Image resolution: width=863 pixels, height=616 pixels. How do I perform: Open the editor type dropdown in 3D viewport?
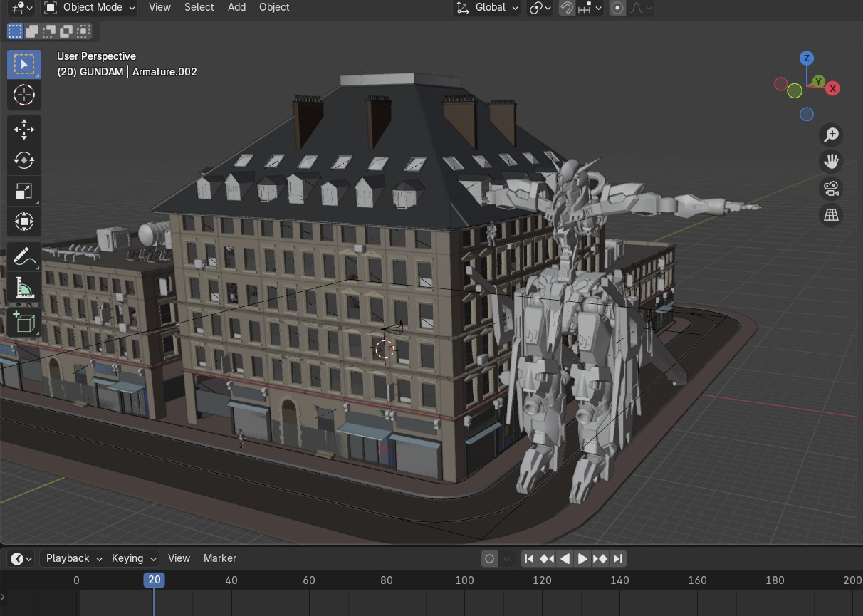tap(22, 8)
